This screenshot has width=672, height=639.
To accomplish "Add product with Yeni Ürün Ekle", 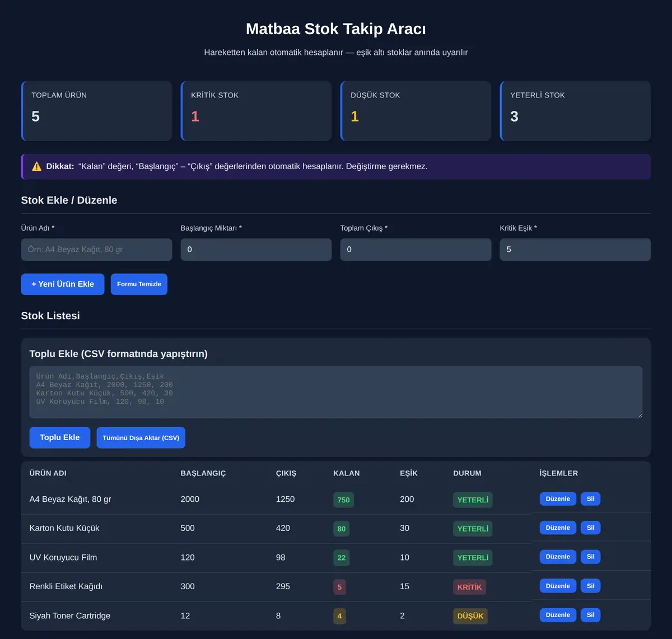I will (63, 284).
